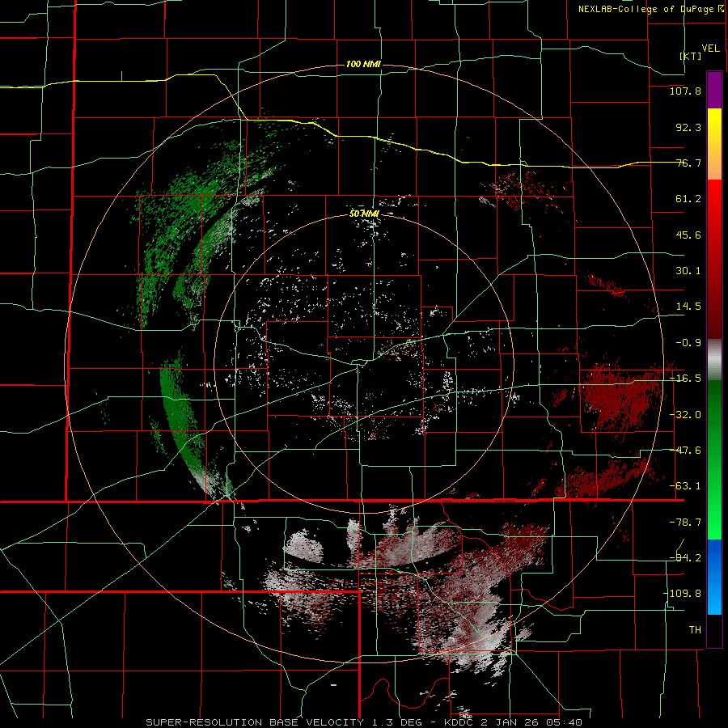Click the 50 NMI range ring label

[365, 214]
